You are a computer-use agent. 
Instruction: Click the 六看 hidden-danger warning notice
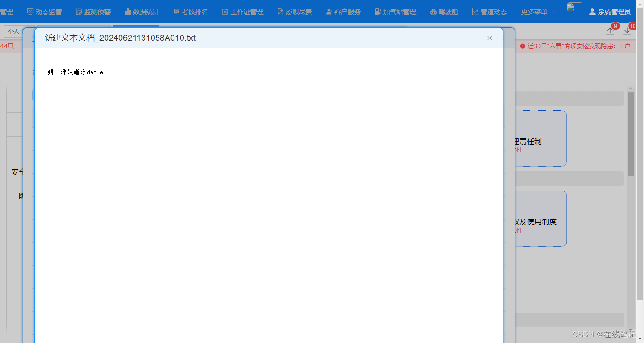pos(575,46)
